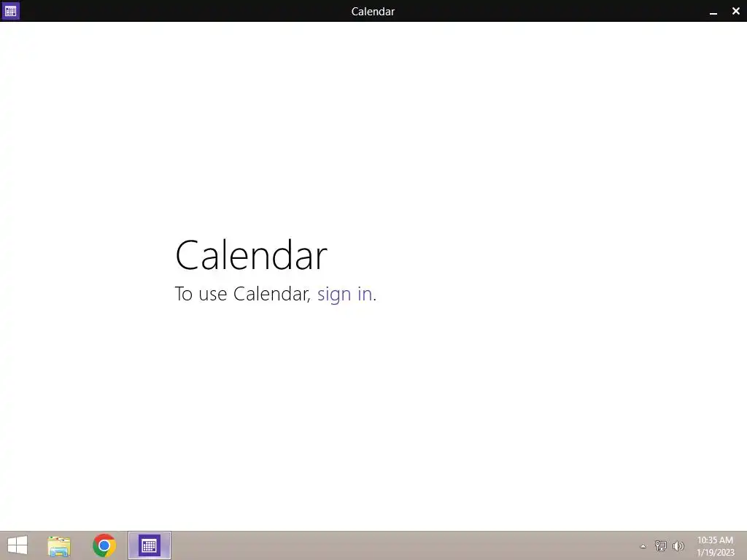Show hidden system tray icons
747x560 pixels.
tap(643, 546)
